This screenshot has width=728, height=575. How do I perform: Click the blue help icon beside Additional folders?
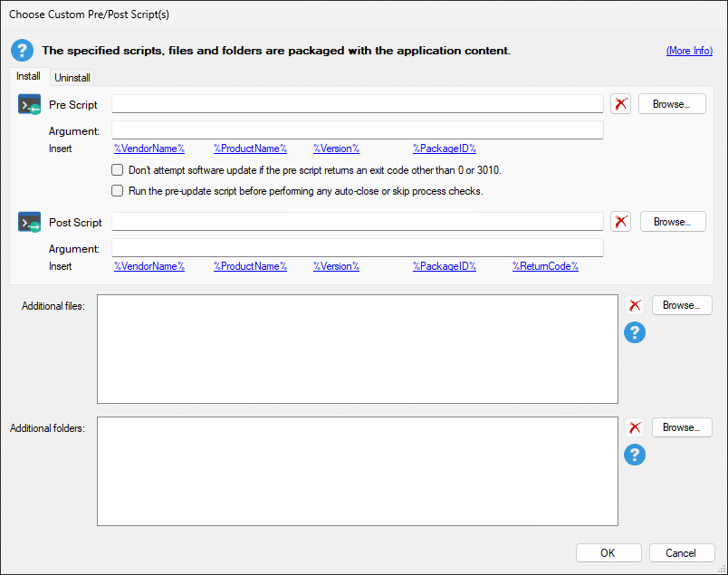pyautogui.click(x=635, y=455)
